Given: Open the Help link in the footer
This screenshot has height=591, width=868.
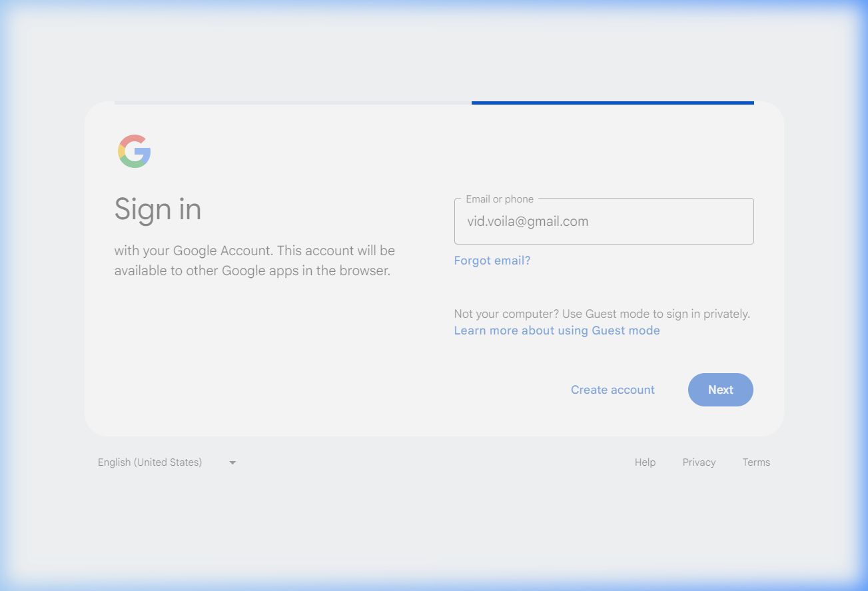Looking at the screenshot, I should [x=645, y=462].
